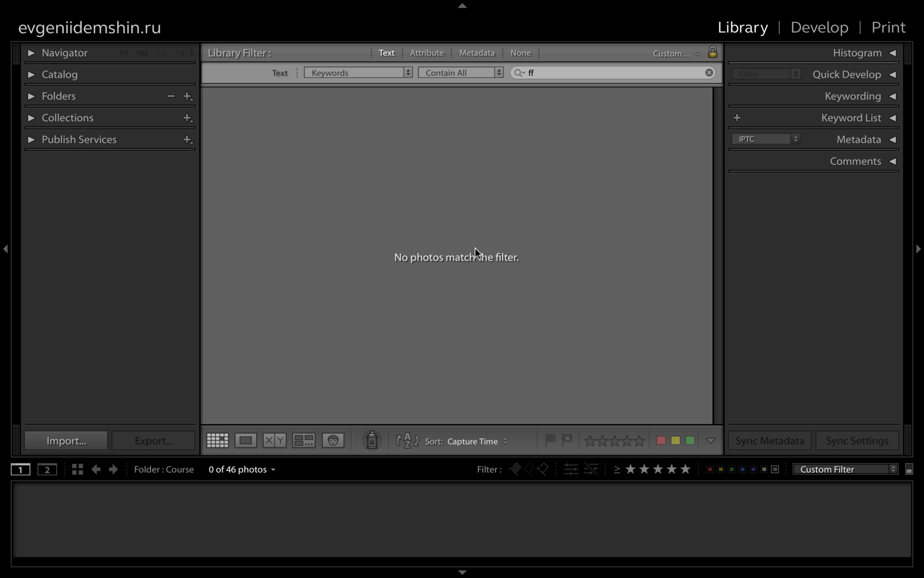Open grid view from filmstrip bar
Viewport: 924px width, 578px height.
point(78,469)
